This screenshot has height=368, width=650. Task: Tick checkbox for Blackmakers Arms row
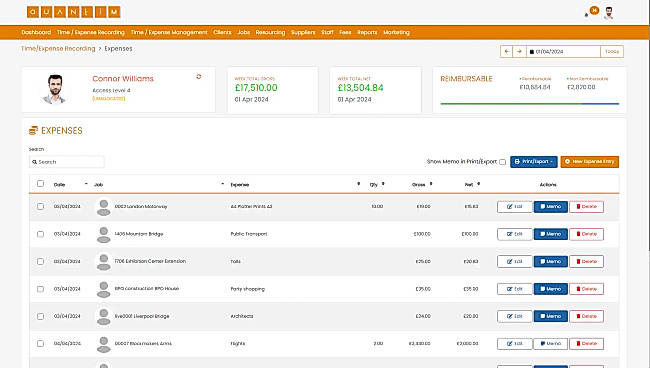[x=40, y=344]
